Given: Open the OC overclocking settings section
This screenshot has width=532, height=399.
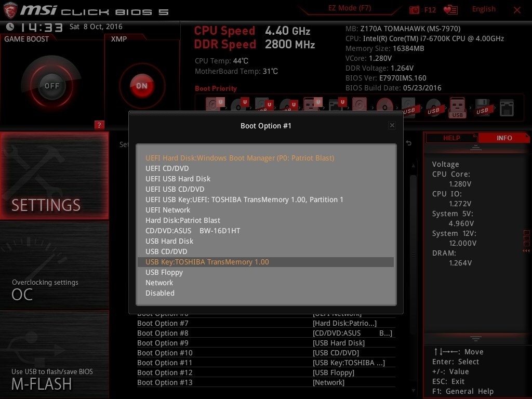Looking at the screenshot, I should tap(54, 265).
